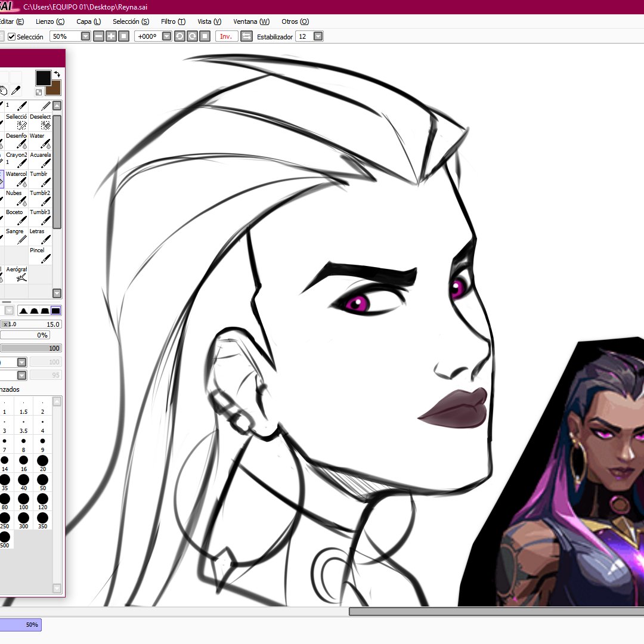Viewport: 644px width, 644px height.
Task: Open the Lienzo menu
Action: point(50,21)
